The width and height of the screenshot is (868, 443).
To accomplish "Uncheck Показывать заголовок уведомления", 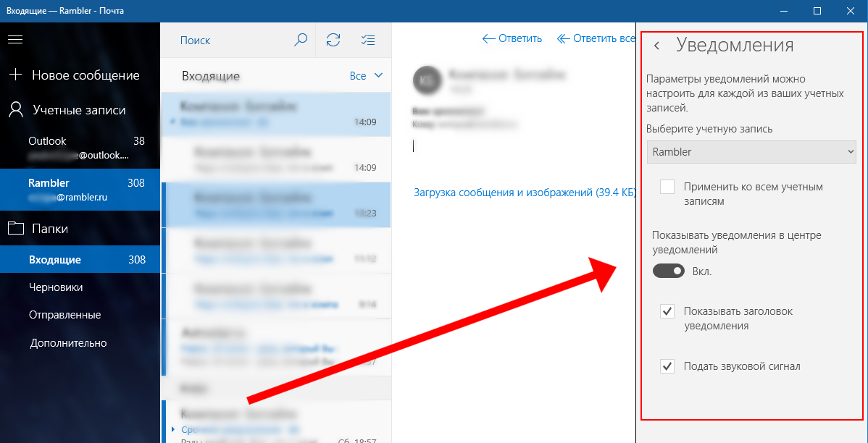I will (x=667, y=311).
